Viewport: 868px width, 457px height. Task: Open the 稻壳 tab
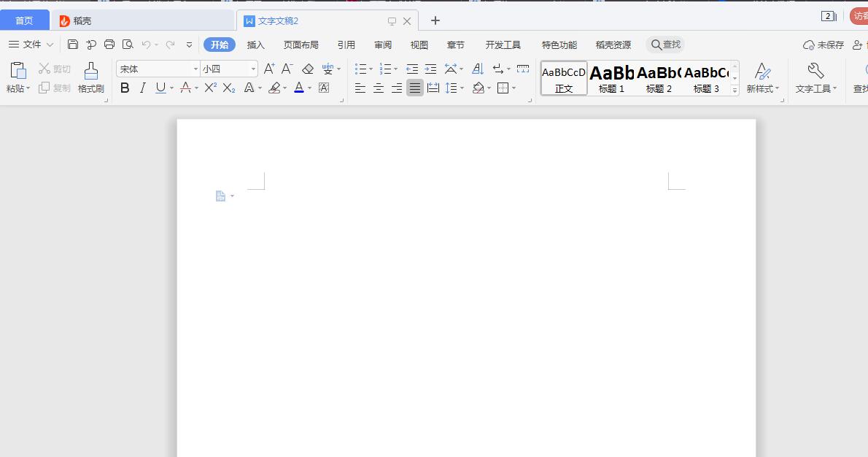tap(143, 20)
